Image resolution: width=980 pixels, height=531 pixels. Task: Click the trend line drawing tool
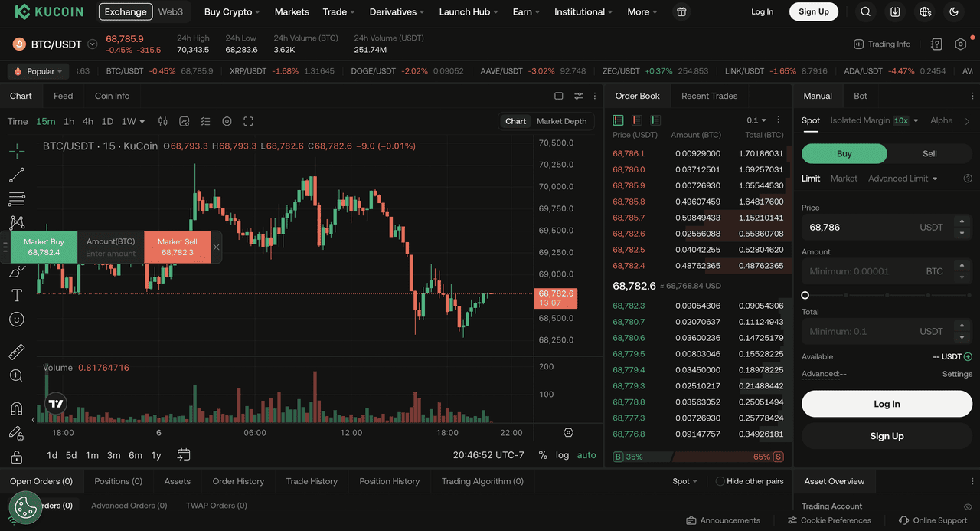(16, 175)
